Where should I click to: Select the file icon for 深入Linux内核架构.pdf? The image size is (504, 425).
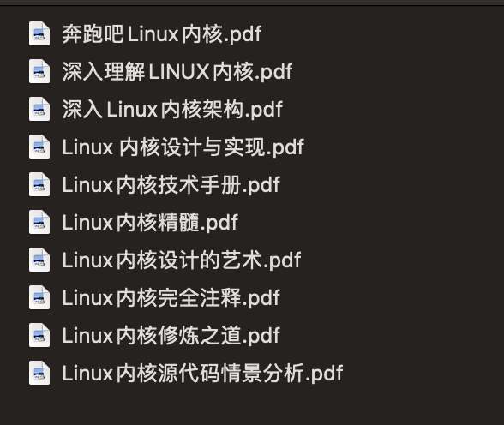coord(39,109)
